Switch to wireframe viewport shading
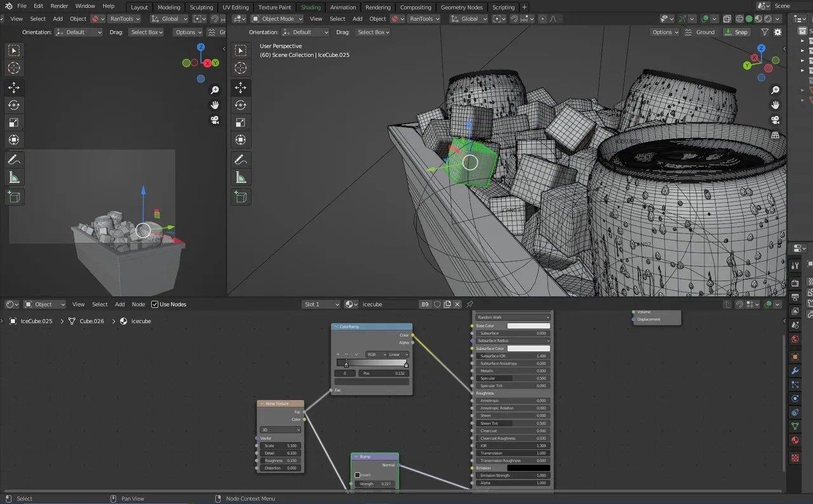 pos(739,19)
